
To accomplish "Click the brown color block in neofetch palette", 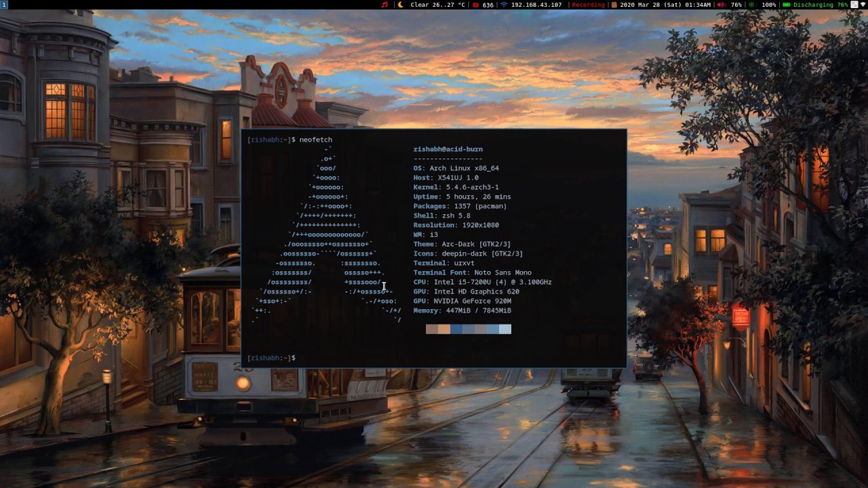I will pyautogui.click(x=432, y=329).
